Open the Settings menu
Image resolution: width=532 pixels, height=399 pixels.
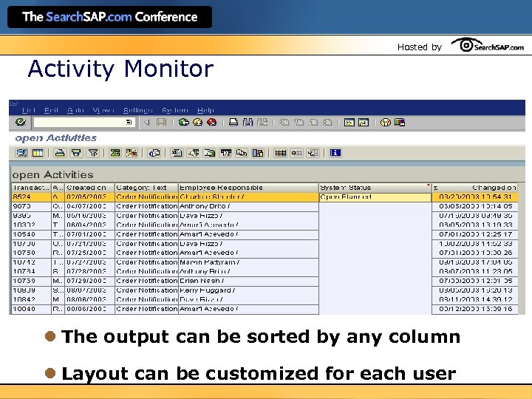pyautogui.click(x=137, y=110)
